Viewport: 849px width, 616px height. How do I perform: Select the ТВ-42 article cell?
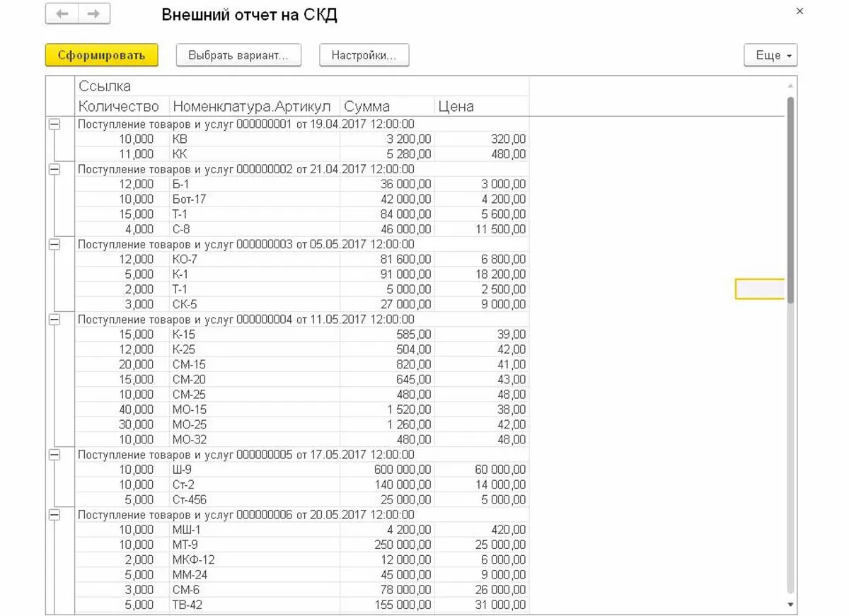coord(255,605)
